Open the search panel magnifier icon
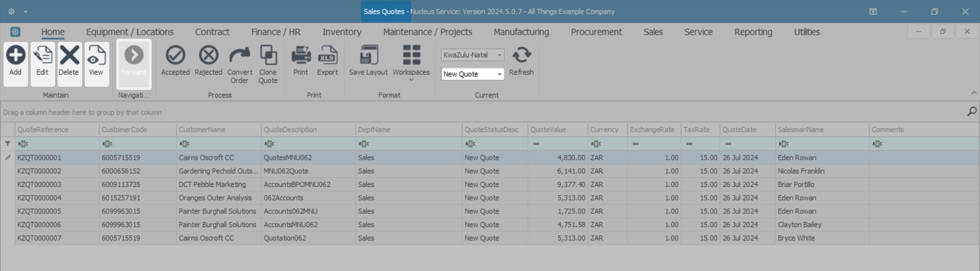 click(972, 111)
